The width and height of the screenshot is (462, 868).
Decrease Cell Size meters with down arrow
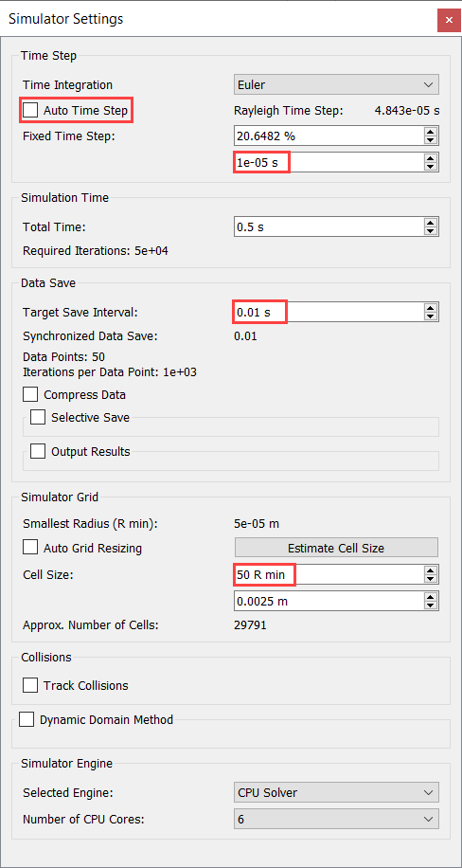(430, 606)
